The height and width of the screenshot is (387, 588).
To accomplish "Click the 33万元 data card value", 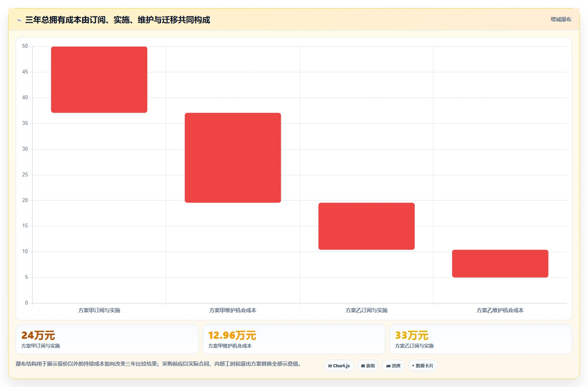I will click(412, 335).
